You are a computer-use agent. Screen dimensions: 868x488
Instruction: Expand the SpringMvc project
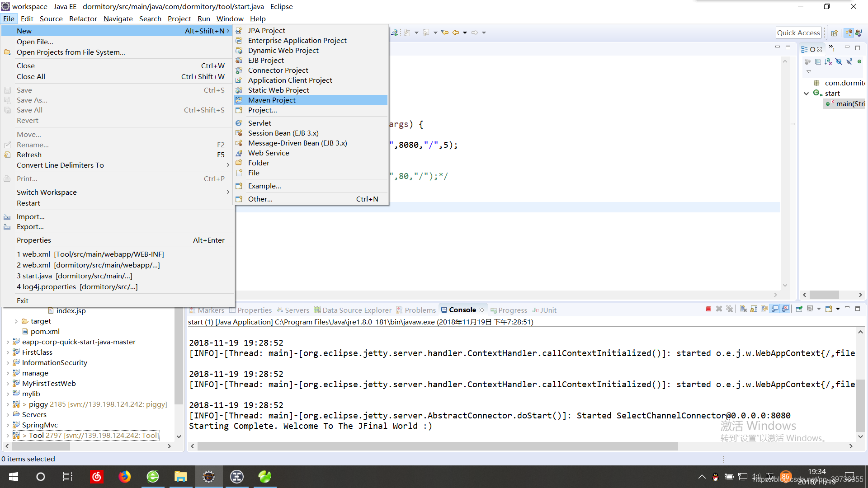click(x=8, y=425)
